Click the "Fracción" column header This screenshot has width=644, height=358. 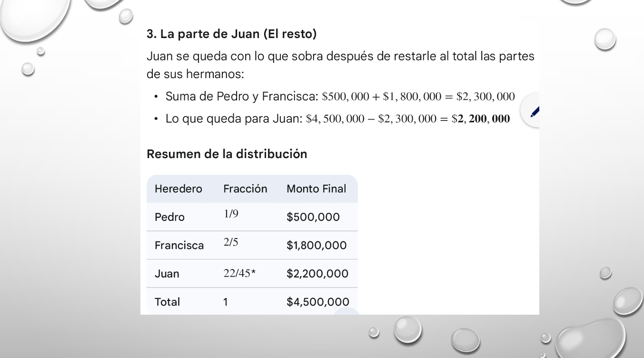coord(245,189)
